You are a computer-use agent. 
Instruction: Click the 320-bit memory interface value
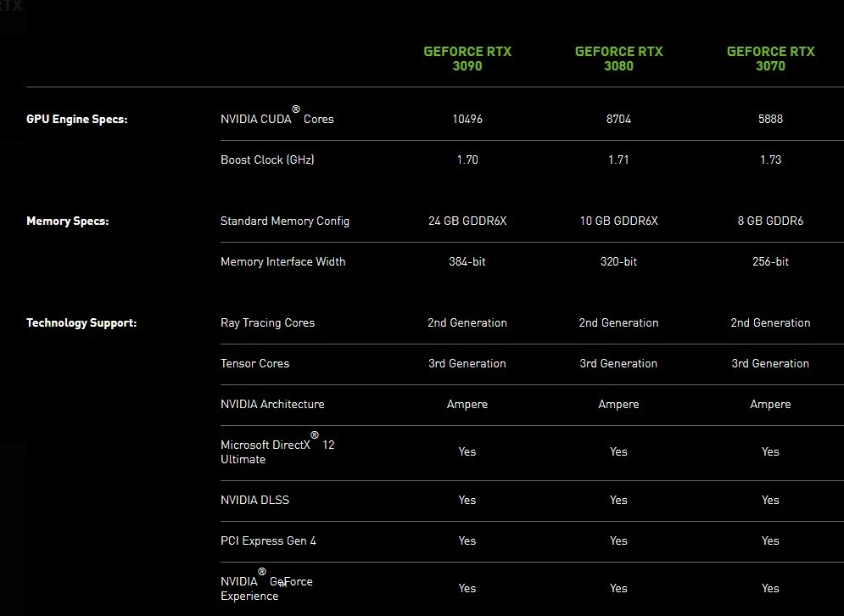618,261
